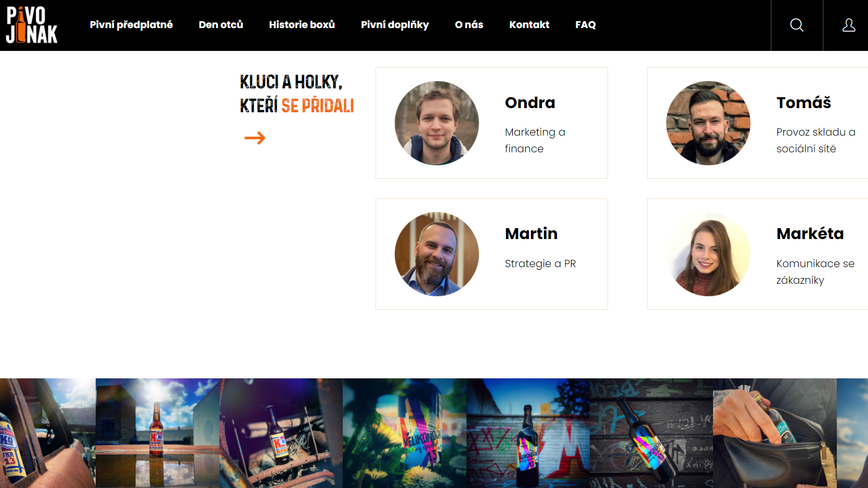
Task: Click Ondra's round profile photo
Action: 437,123
